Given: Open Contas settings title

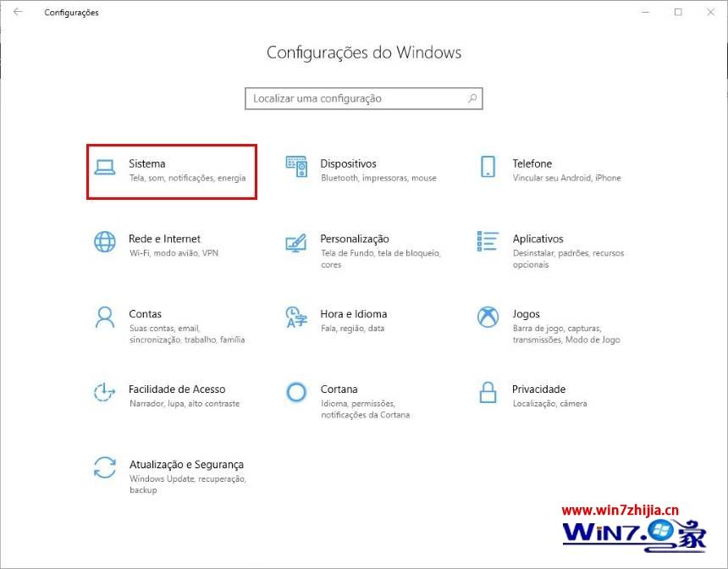Looking at the screenshot, I should 145,314.
